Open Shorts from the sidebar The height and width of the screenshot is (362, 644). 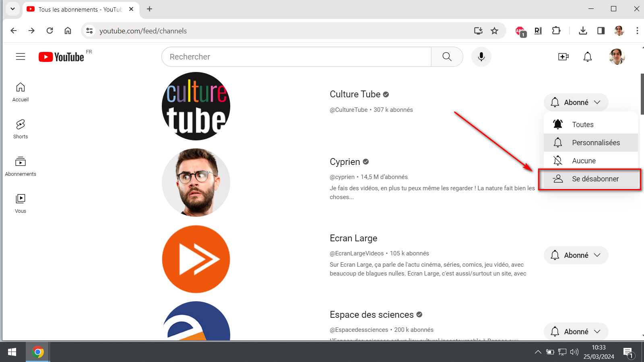(21, 129)
